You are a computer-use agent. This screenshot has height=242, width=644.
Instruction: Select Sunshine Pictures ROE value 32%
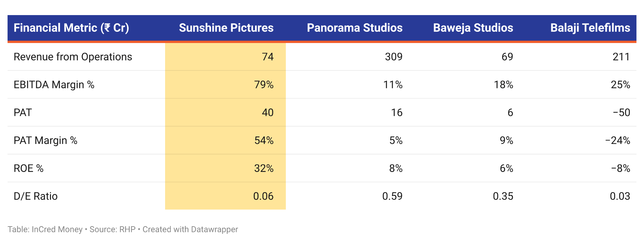click(264, 168)
